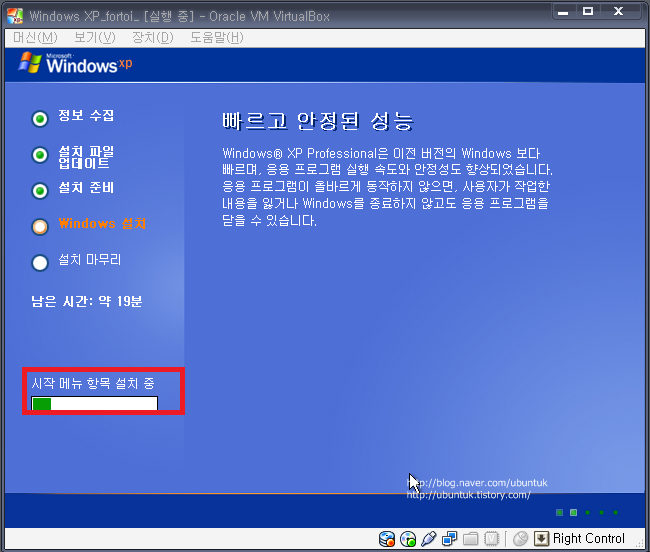Click the network adapter status icon
Viewport: 650px width, 552px height.
click(x=449, y=539)
